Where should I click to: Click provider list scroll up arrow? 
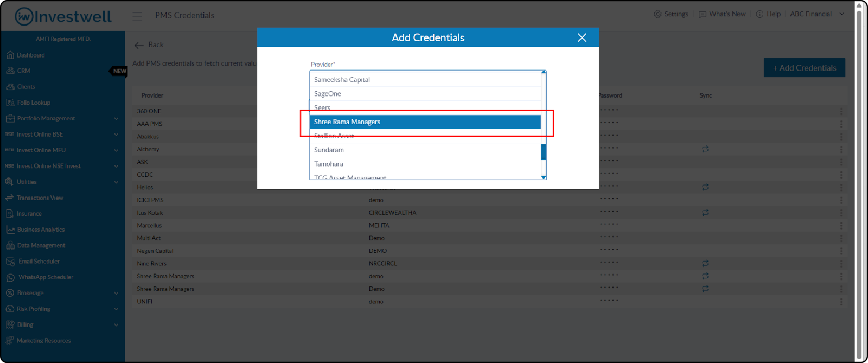point(544,73)
